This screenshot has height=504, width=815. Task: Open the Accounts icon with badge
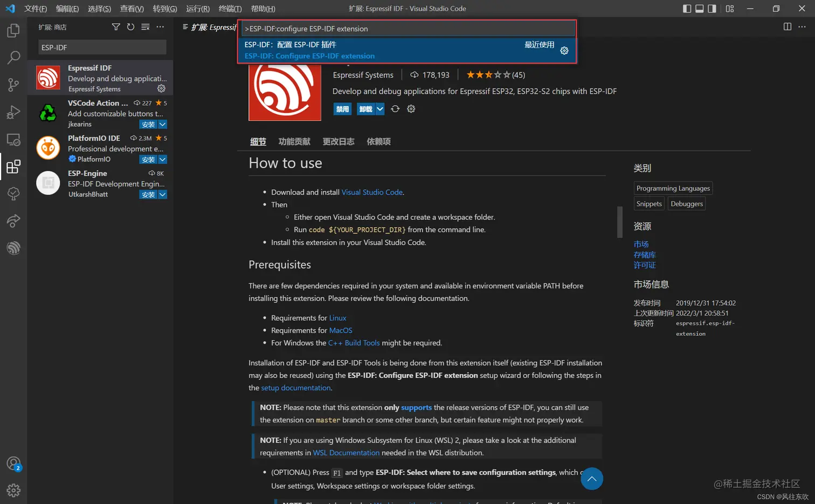coord(13,464)
